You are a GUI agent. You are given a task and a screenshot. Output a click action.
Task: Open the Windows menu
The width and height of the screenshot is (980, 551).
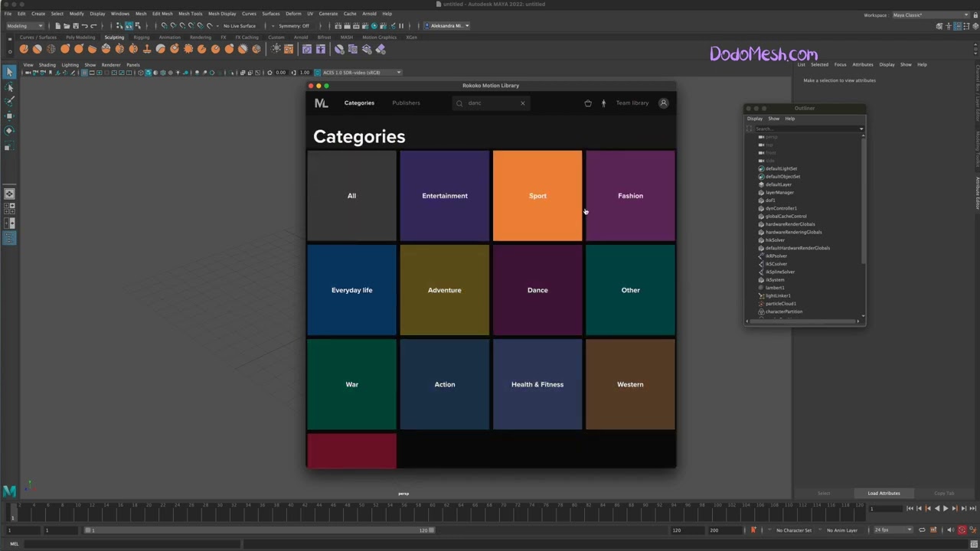click(120, 14)
